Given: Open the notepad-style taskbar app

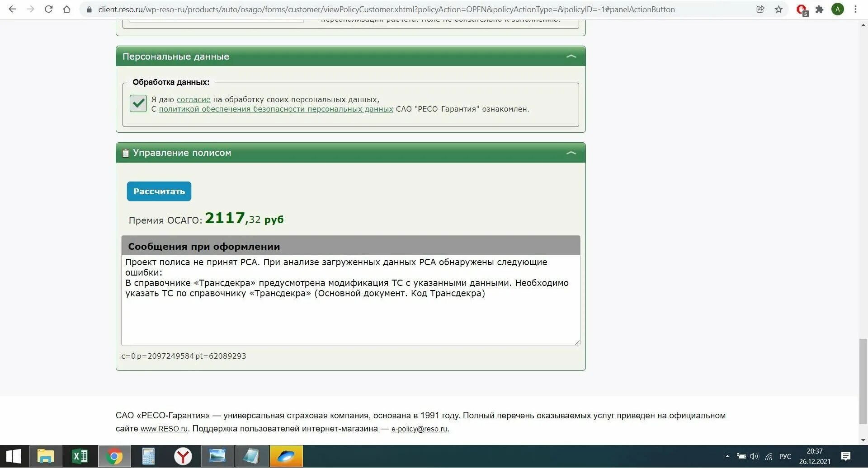Looking at the screenshot, I should [x=251, y=457].
